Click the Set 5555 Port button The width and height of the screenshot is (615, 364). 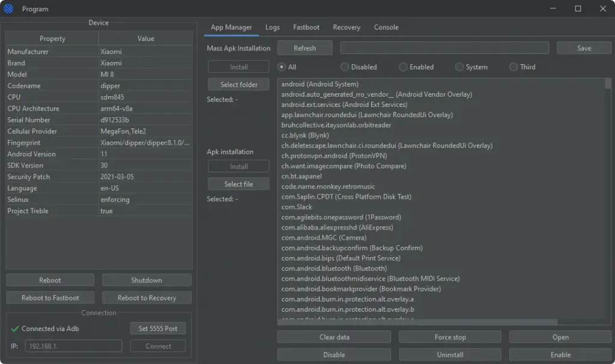[x=158, y=329]
